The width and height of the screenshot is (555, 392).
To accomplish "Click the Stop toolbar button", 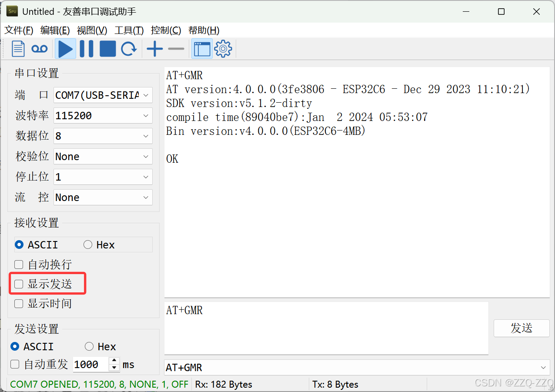I will coord(107,49).
